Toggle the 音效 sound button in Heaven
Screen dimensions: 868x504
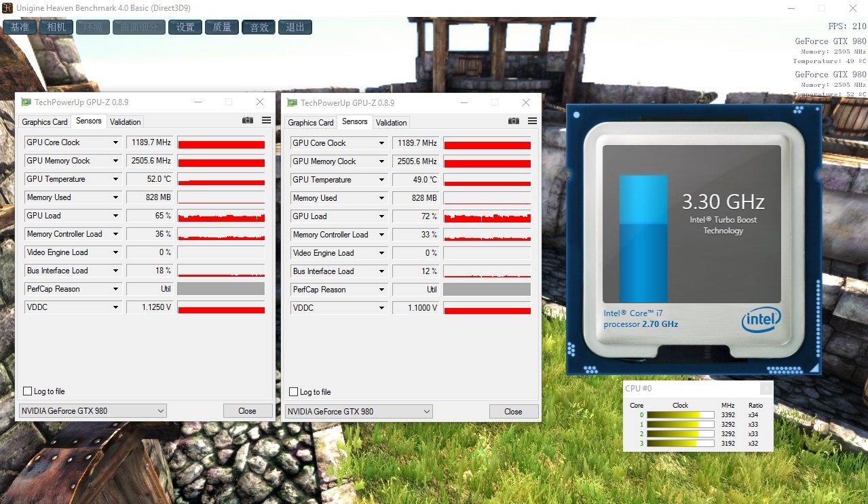(259, 27)
